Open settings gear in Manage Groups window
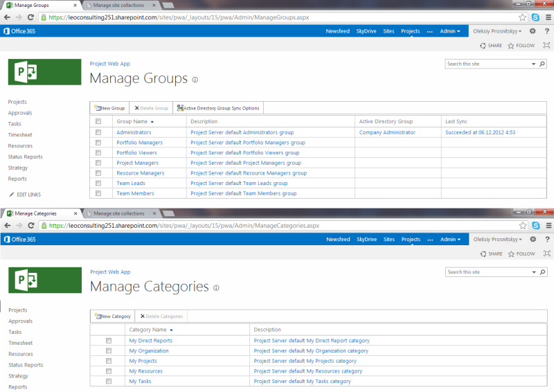The image size is (554, 392). [533, 31]
